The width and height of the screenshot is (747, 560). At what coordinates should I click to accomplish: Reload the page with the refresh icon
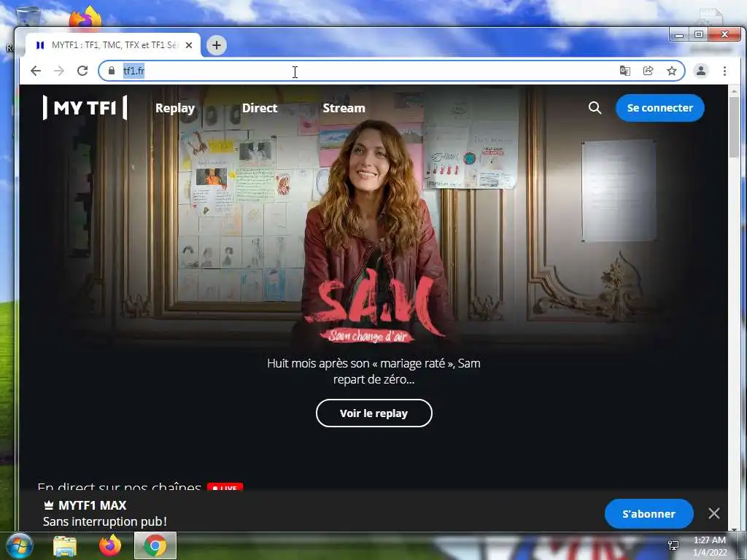(82, 71)
